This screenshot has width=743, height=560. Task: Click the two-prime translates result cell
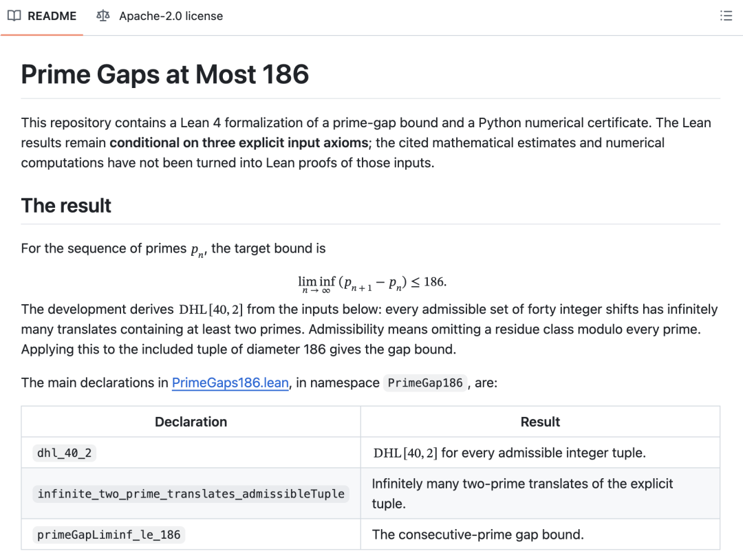click(x=540, y=494)
